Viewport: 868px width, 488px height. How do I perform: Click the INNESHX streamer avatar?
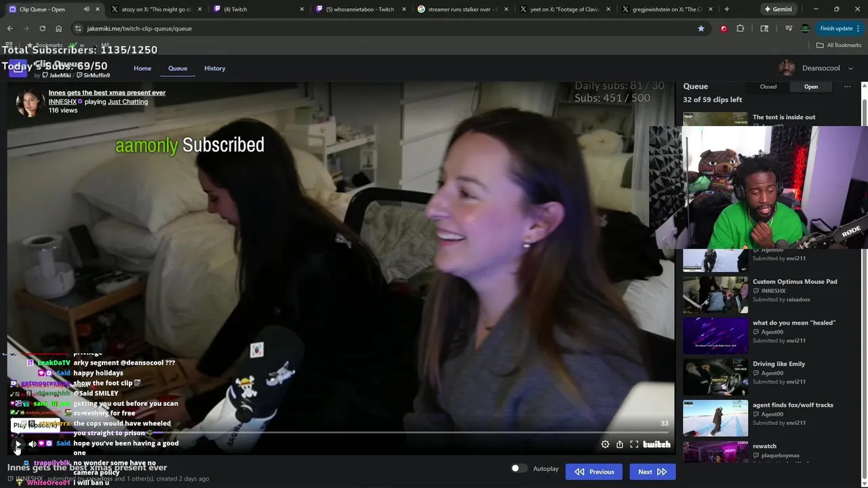pyautogui.click(x=31, y=102)
